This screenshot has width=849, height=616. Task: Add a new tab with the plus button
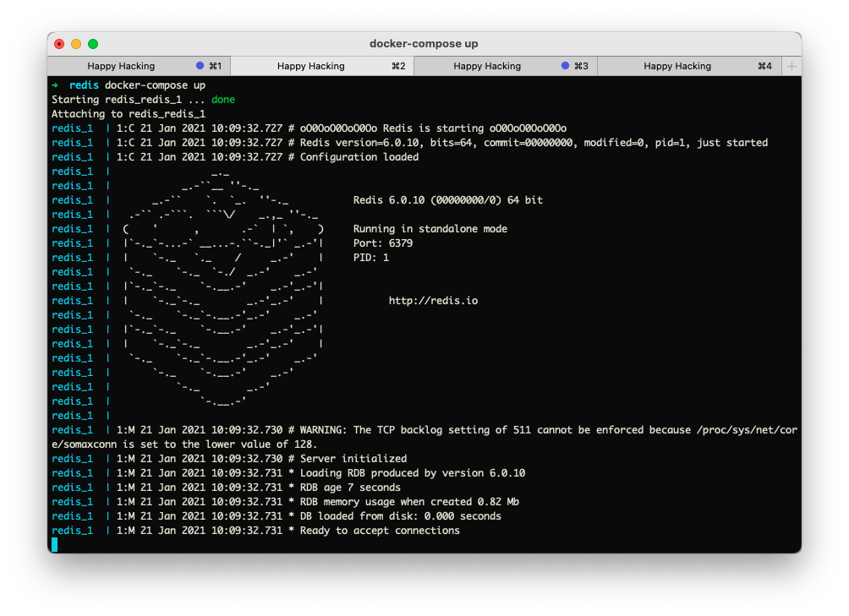click(x=791, y=66)
